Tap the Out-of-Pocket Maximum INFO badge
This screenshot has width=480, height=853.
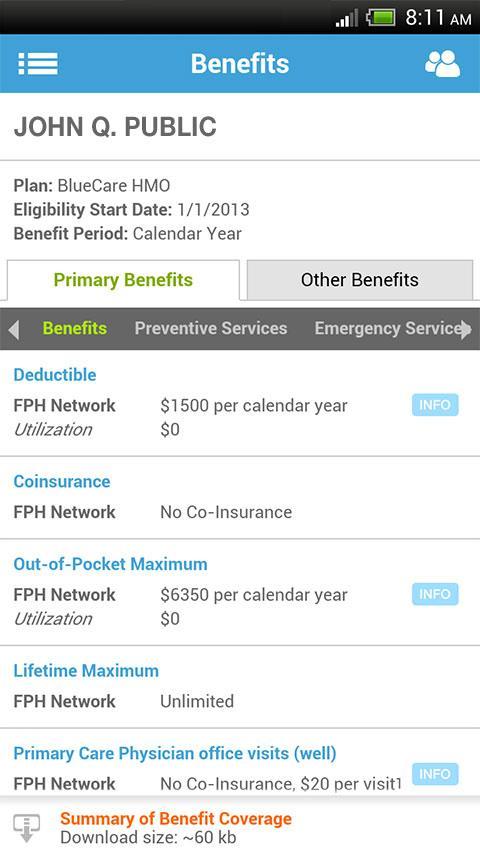[435, 594]
